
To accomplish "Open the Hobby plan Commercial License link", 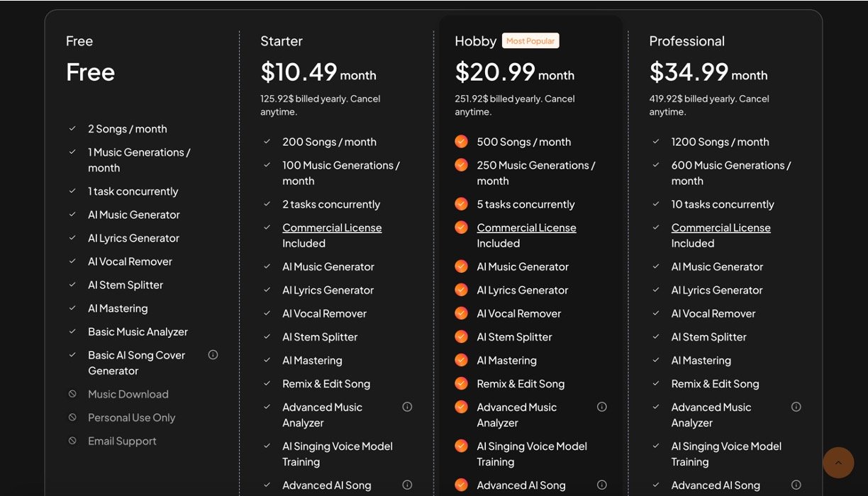I will 526,227.
